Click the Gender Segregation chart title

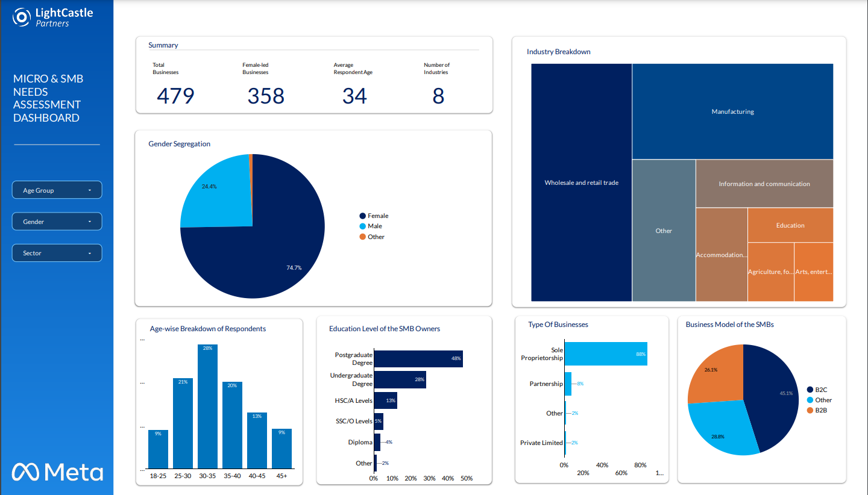[180, 144]
